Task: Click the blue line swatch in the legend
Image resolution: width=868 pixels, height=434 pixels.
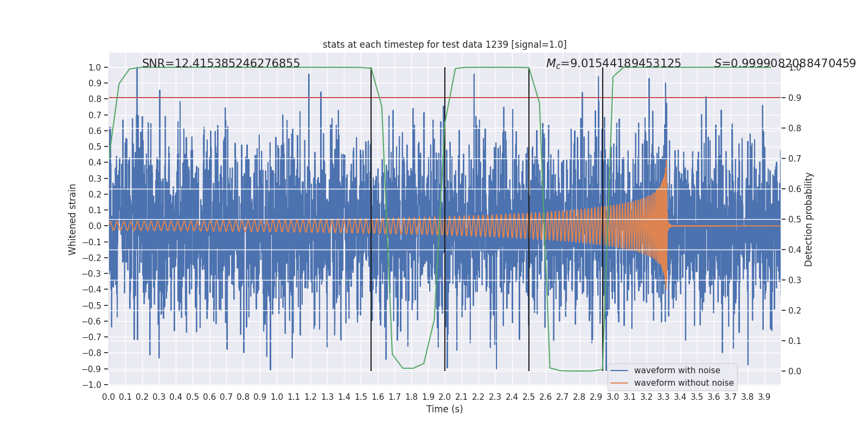Action: [x=619, y=371]
